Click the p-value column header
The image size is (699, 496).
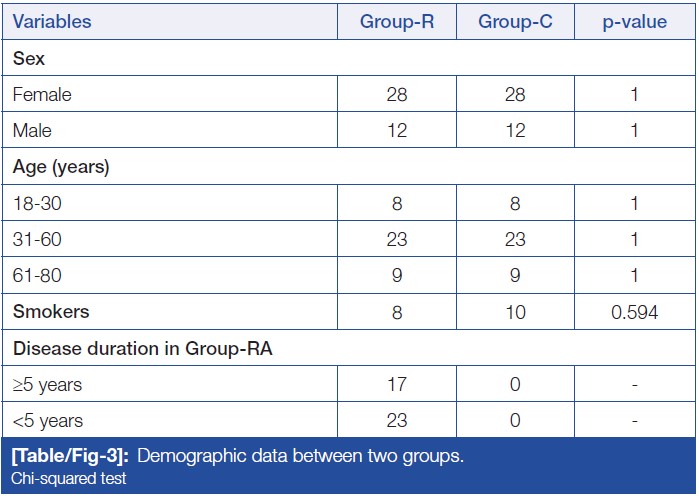(x=634, y=22)
